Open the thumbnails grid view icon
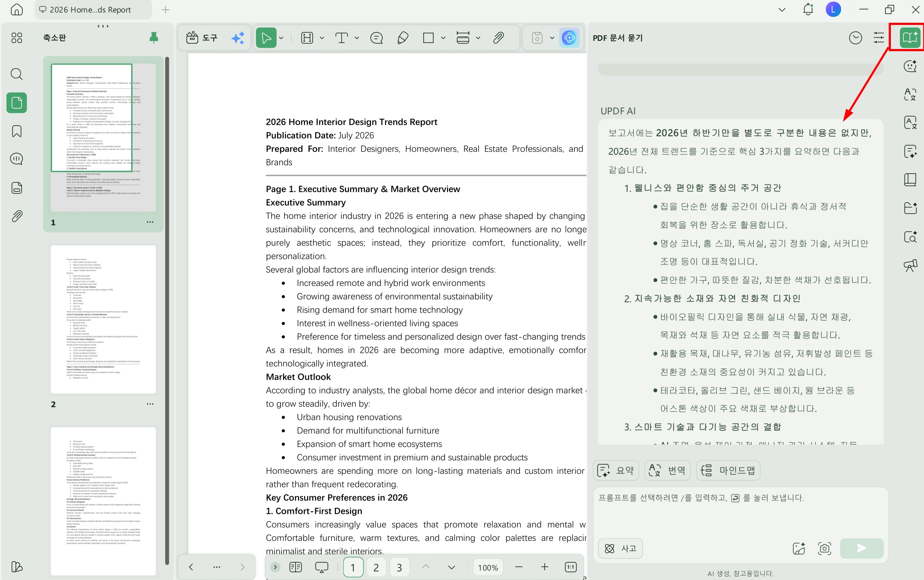 click(x=17, y=38)
